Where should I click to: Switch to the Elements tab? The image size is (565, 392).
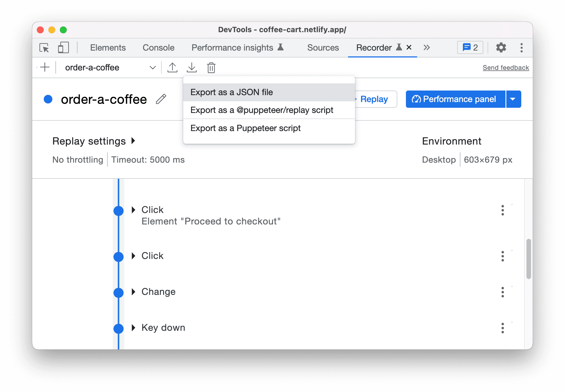(x=108, y=47)
